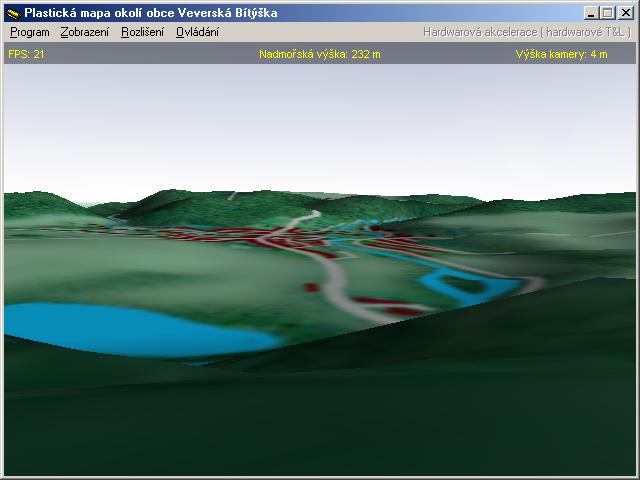Open the Rozlišení menu
640x480 pixels.
point(142,32)
